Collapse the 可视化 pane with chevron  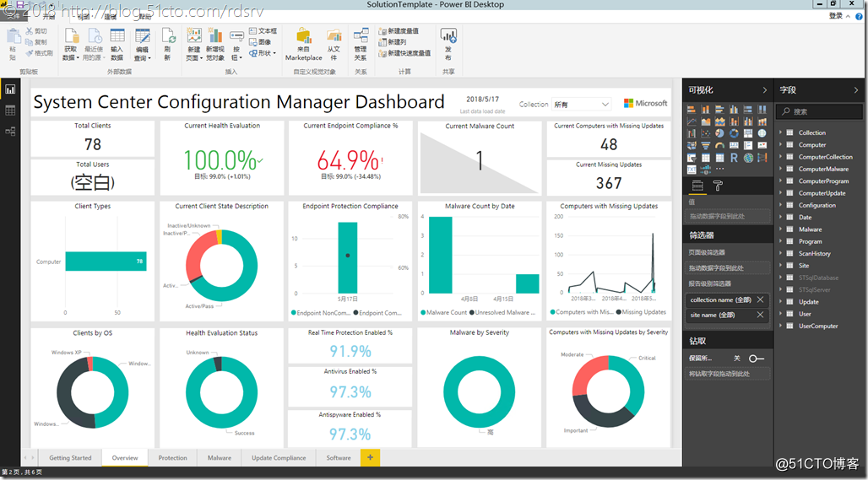(764, 90)
